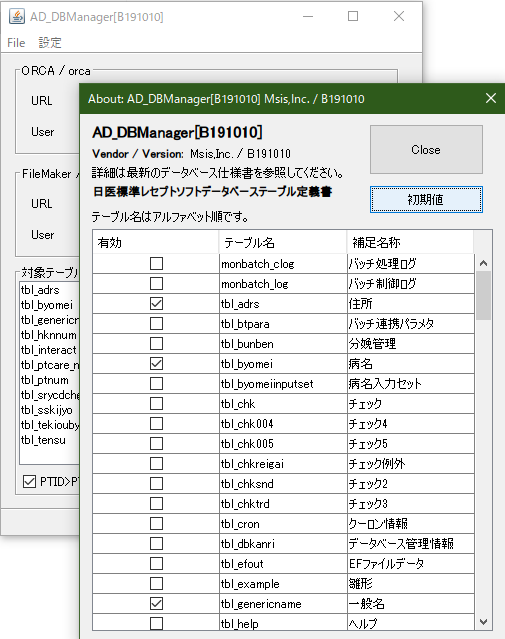Enable the tbl_efout checkbox
This screenshot has height=639, width=505.
tap(157, 564)
